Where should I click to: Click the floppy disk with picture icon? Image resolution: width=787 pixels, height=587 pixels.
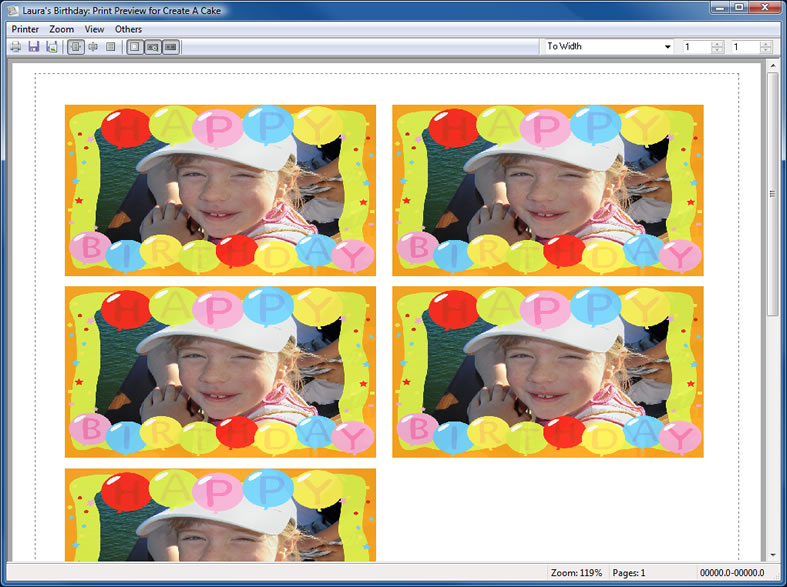click(52, 47)
